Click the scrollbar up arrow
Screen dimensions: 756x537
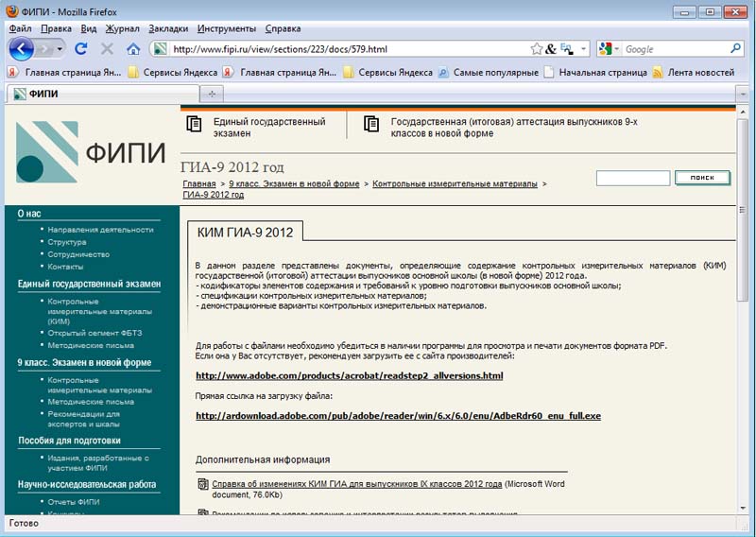[743, 112]
